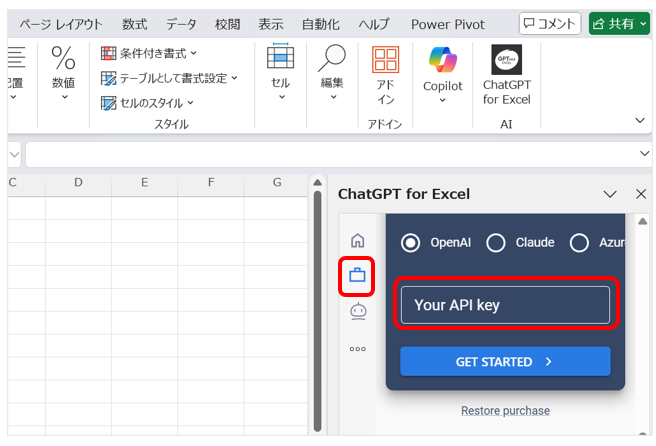Open the Name Box dropdown arrow
The width and height of the screenshot is (656, 446).
pyautogui.click(x=14, y=155)
